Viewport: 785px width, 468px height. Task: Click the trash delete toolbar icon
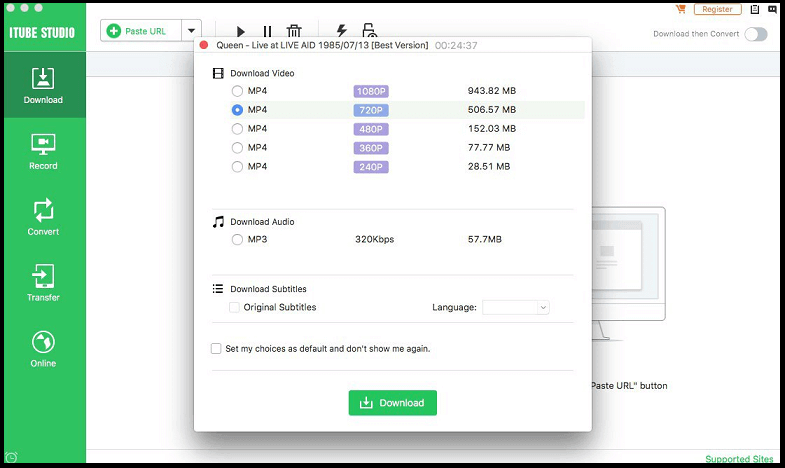tap(294, 31)
